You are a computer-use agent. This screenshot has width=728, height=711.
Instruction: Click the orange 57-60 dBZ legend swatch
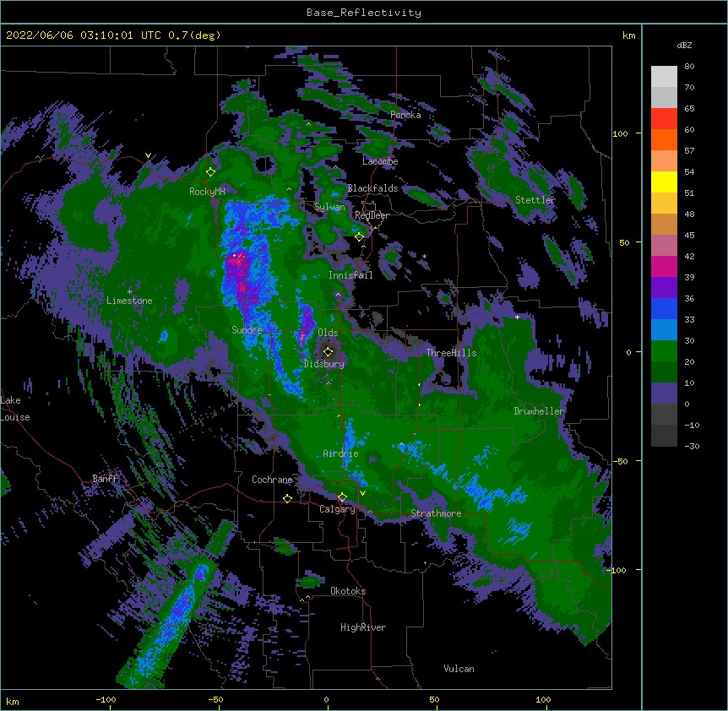point(664,139)
